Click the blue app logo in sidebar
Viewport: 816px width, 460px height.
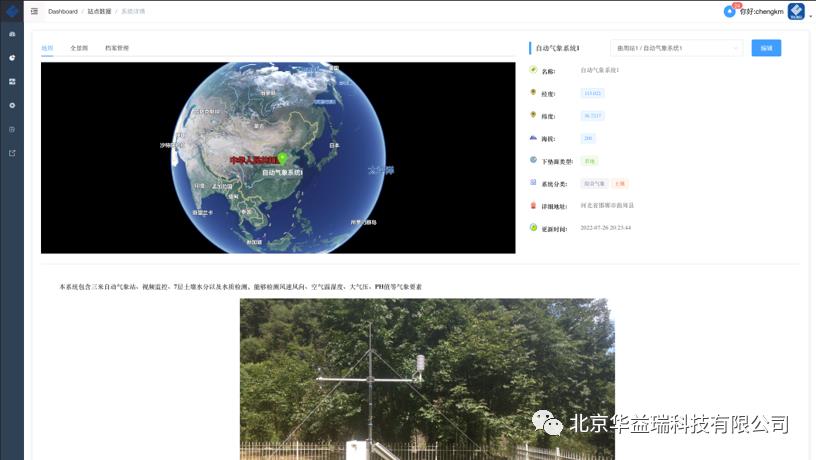click(x=11, y=11)
